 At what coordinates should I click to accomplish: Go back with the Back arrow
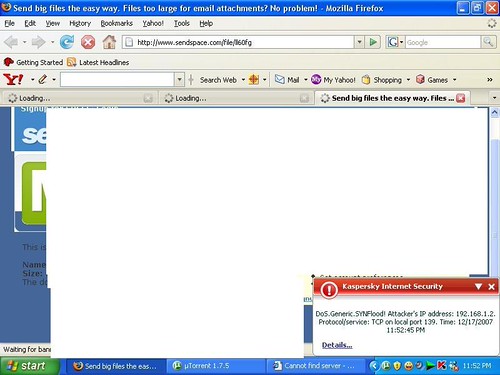coord(11,42)
